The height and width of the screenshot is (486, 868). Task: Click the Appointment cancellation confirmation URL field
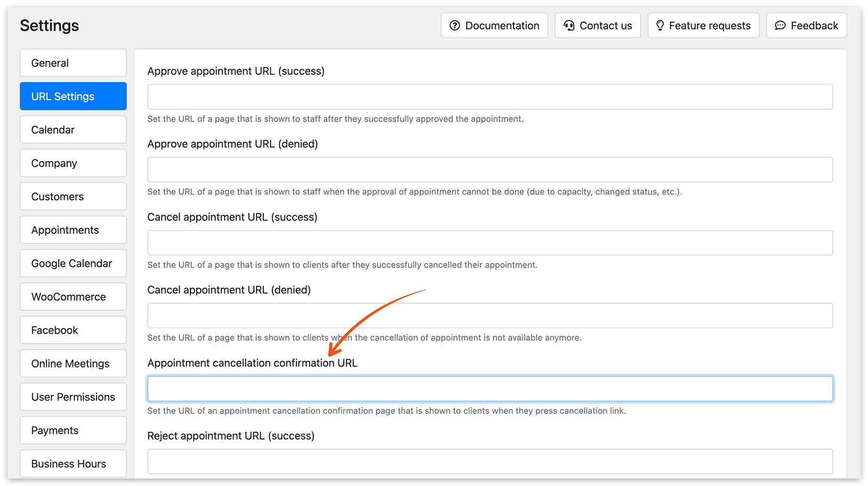(489, 388)
